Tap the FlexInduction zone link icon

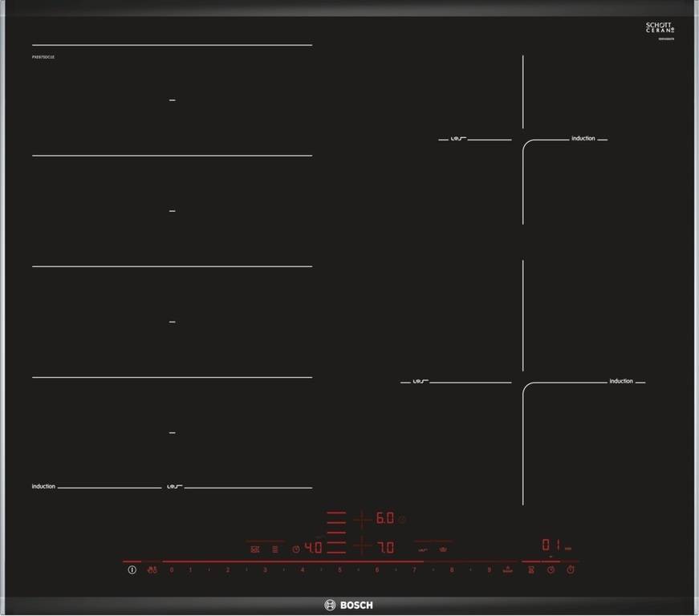(255, 549)
